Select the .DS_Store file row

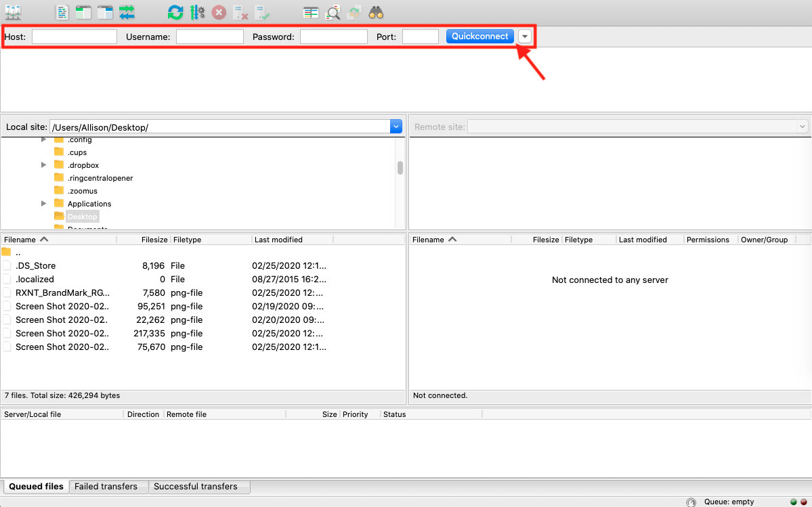[203, 265]
